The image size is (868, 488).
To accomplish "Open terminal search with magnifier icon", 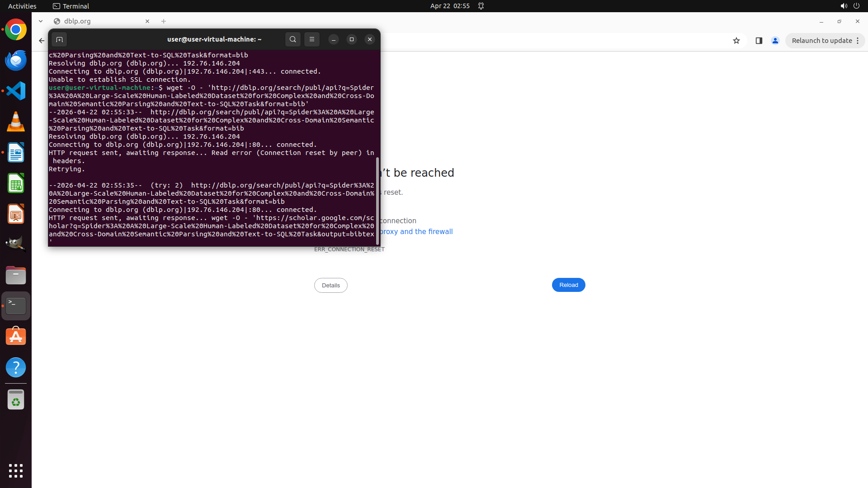I will 293,39.
